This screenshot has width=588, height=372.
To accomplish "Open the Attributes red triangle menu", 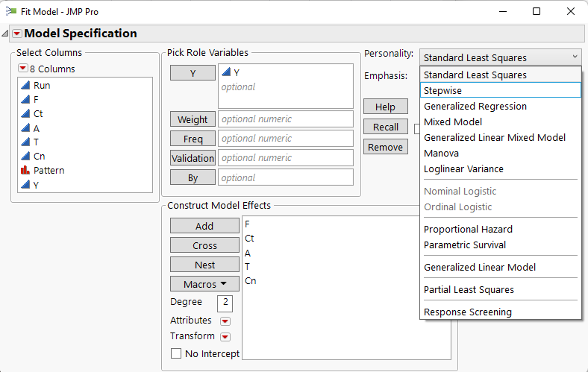I will tap(225, 321).
